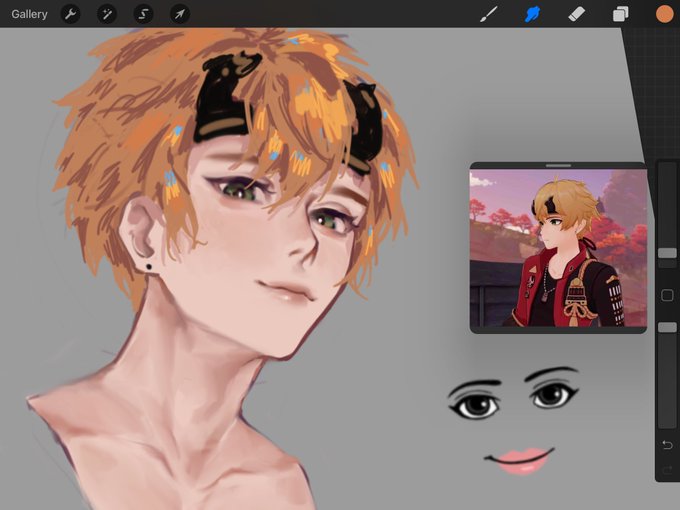Select the Brush tool
This screenshot has height=510, width=680.
tap(489, 14)
